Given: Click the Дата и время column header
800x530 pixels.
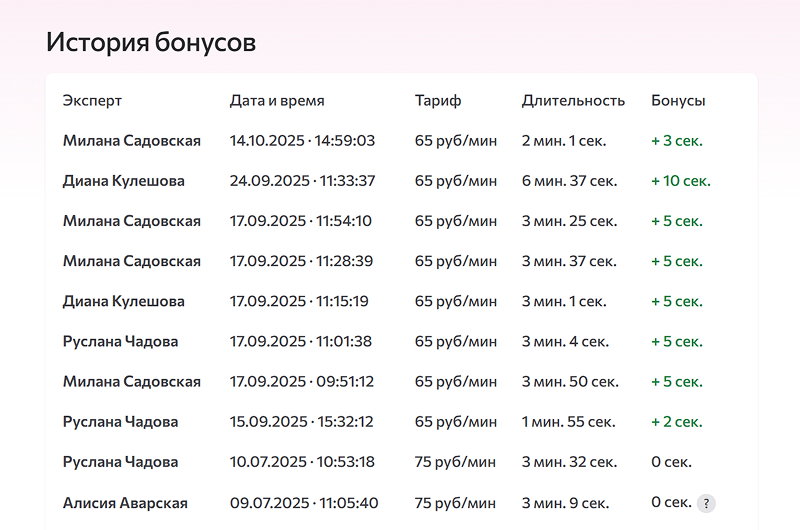Looking at the screenshot, I should (x=277, y=101).
